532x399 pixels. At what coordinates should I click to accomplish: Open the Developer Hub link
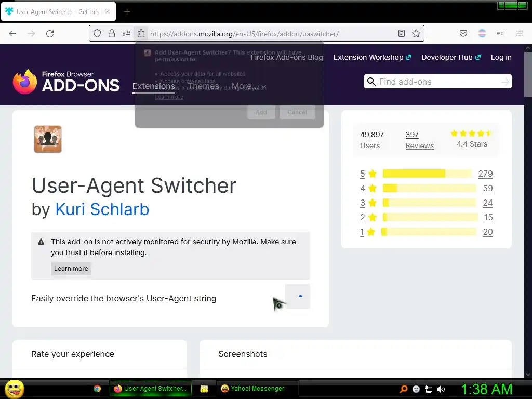pos(451,57)
